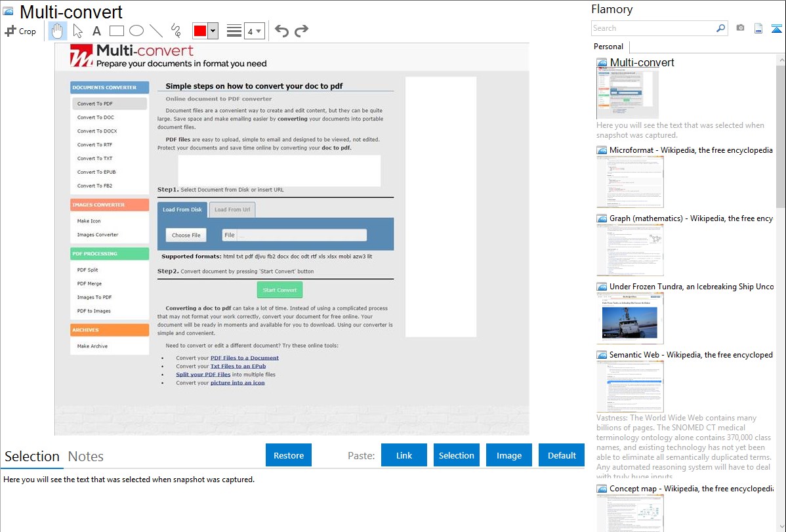Click the Paste Selection button
This screenshot has height=532, width=786.
click(x=456, y=455)
